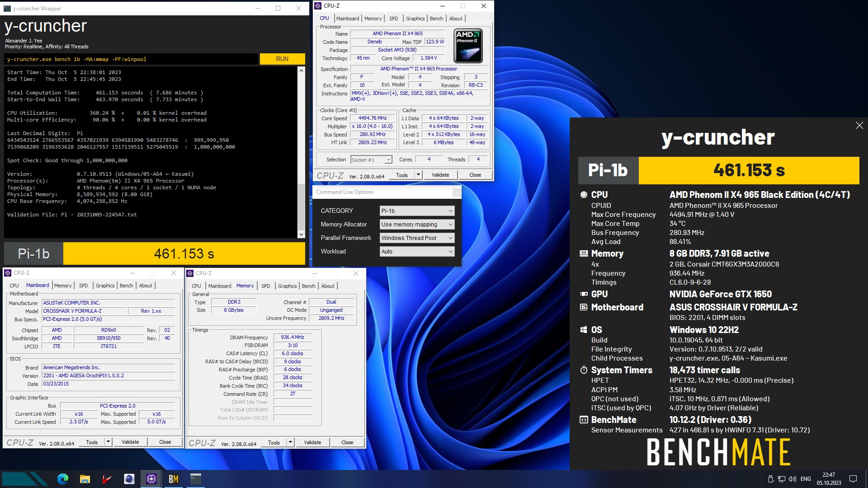Open Bench tab in top CPU-Z window
This screenshot has height=488, width=868.
(x=436, y=19)
